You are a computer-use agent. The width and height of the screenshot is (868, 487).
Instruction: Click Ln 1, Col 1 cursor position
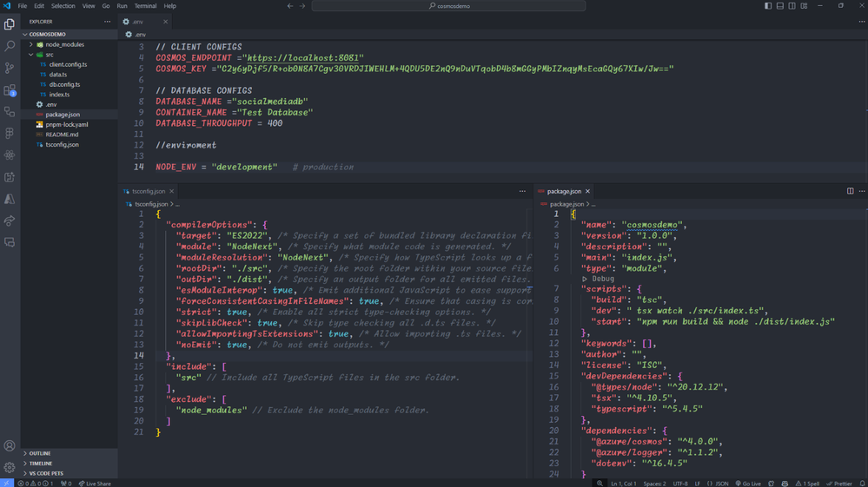pos(623,484)
